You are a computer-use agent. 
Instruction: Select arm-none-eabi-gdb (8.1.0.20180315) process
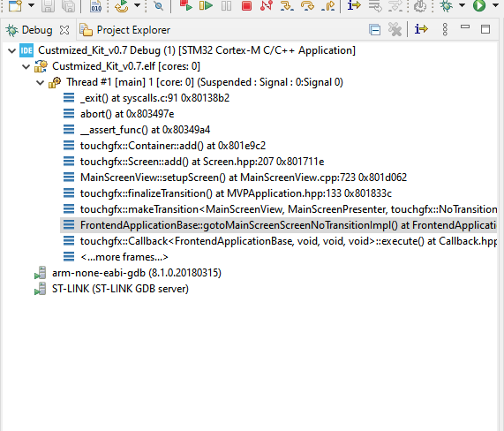[x=137, y=273]
